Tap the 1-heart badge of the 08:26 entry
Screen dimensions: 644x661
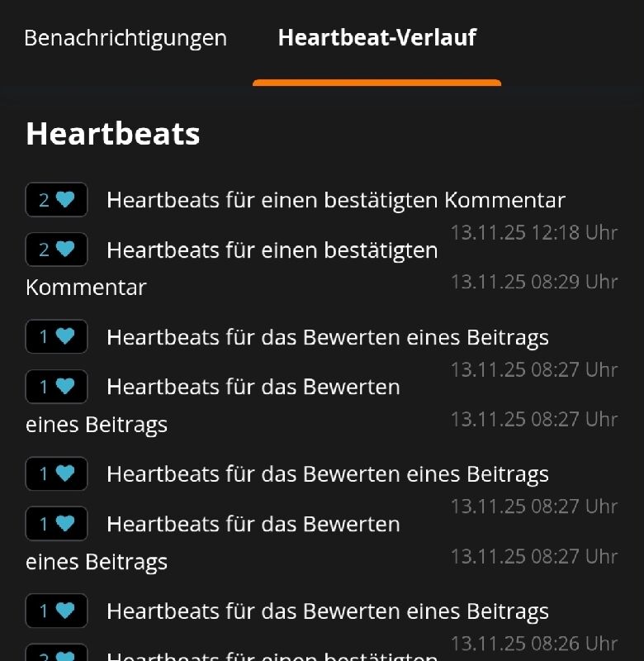pos(56,611)
